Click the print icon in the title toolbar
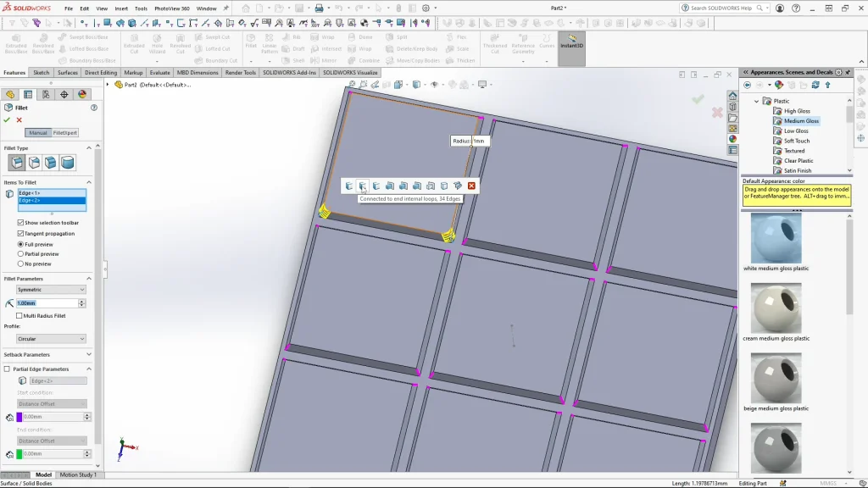Screen dimensions: 868x488 coord(319,8)
